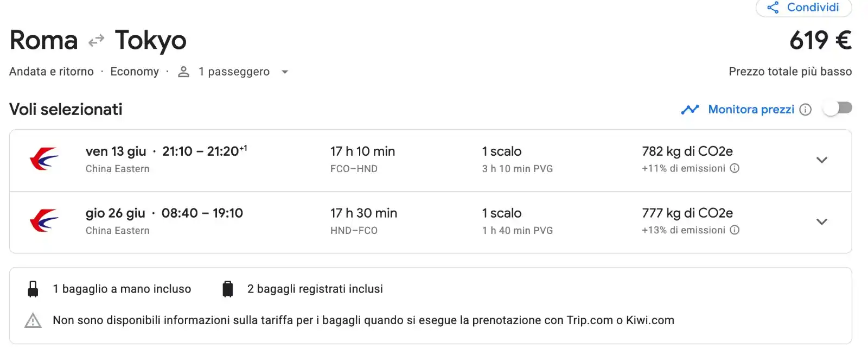Expand the gio 26 giu flight details
The height and width of the screenshot is (355, 868).
pos(822,222)
